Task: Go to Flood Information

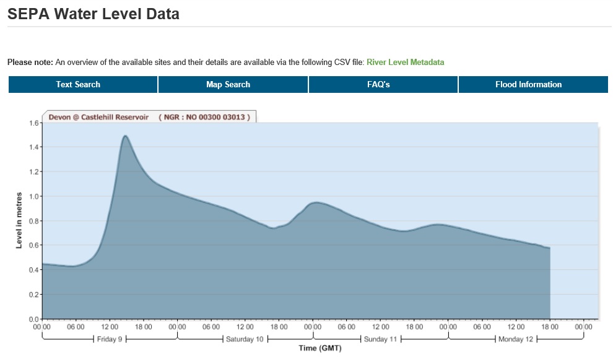Action: (x=528, y=85)
